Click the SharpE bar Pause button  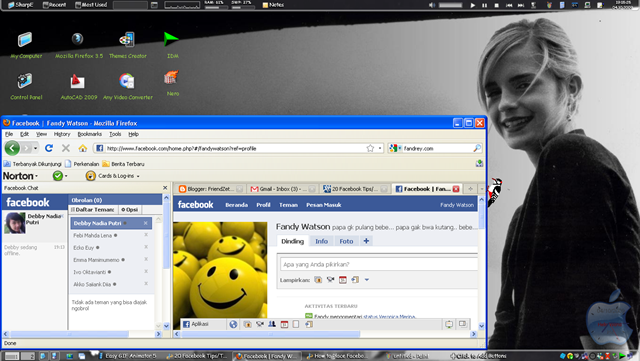tap(484, 5)
